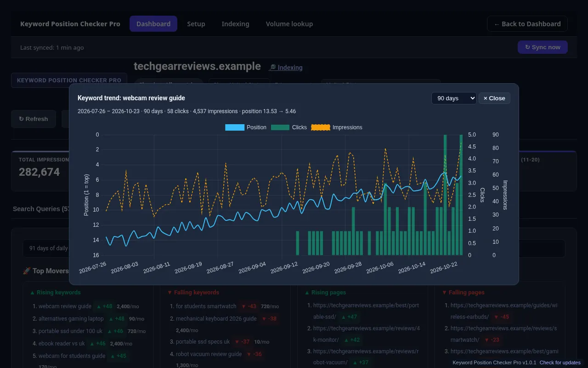Click the -43 badge for students smartwatch
The width and height of the screenshot is (588, 368).
tap(249, 306)
